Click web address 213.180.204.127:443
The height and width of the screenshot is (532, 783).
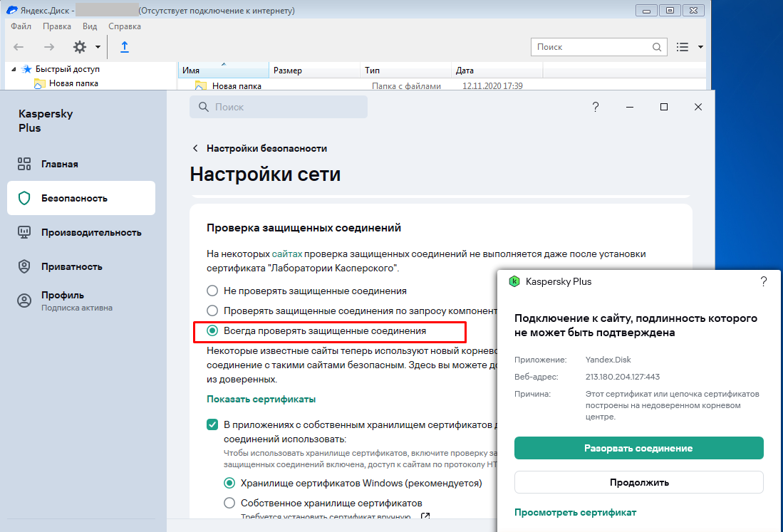pos(623,377)
